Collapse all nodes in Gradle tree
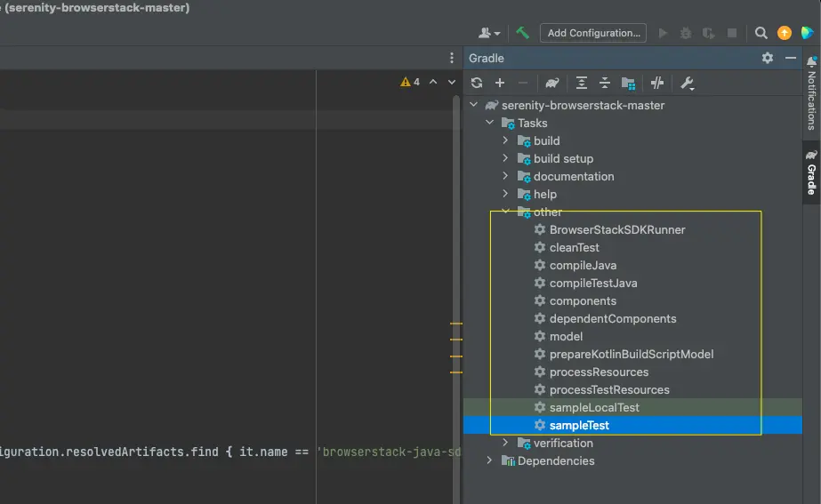Image resolution: width=821 pixels, height=504 pixels. coord(605,83)
